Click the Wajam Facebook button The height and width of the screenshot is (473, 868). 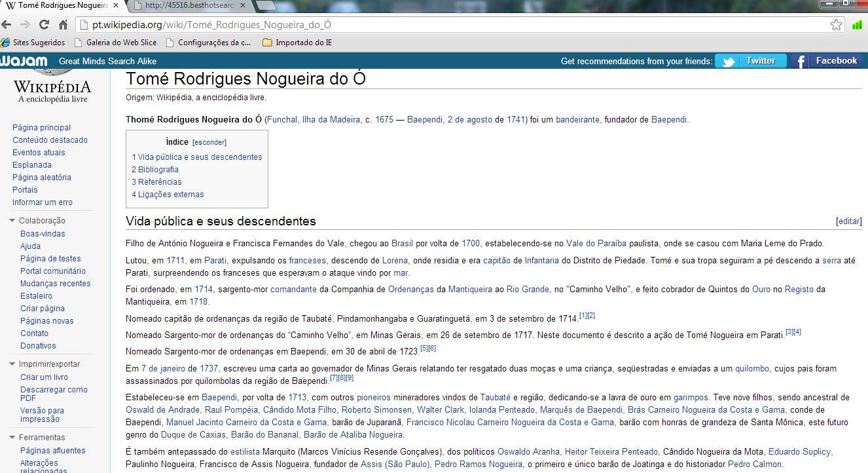(x=827, y=61)
